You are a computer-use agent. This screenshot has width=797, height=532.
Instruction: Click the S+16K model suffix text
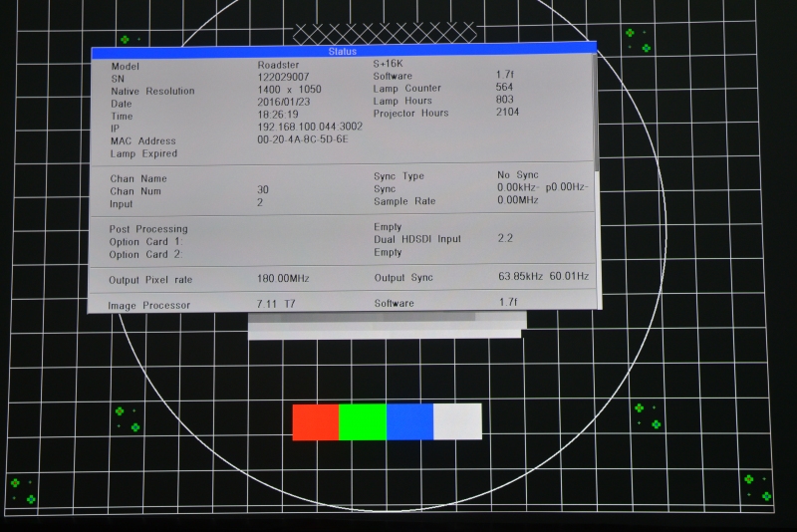[x=388, y=64]
